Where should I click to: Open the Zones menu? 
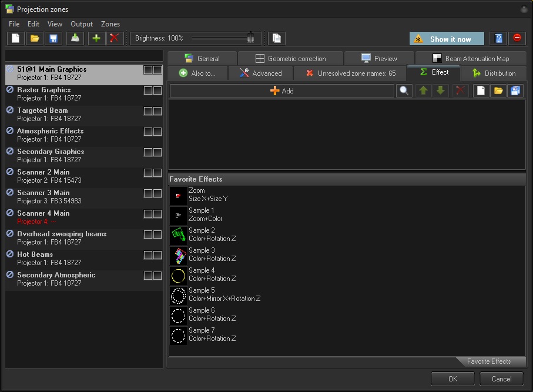tap(110, 24)
